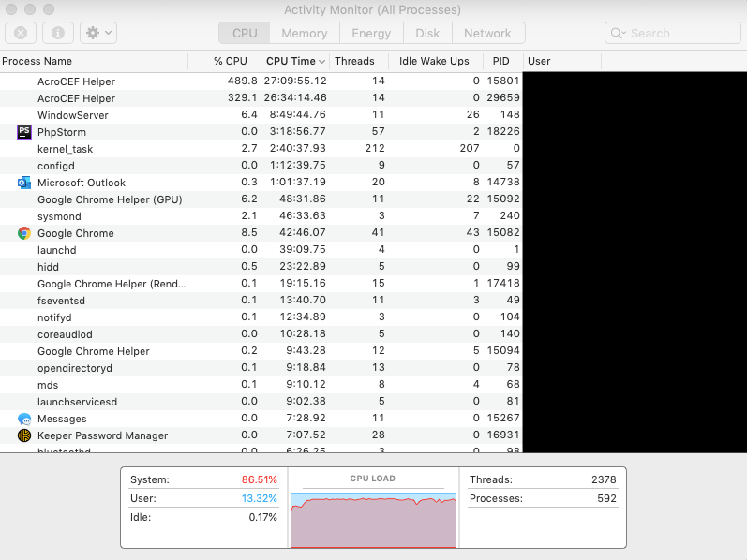Image resolution: width=747 pixels, height=560 pixels.
Task: Select AcroCEF Helper row with PID 29659
Action: click(x=261, y=98)
